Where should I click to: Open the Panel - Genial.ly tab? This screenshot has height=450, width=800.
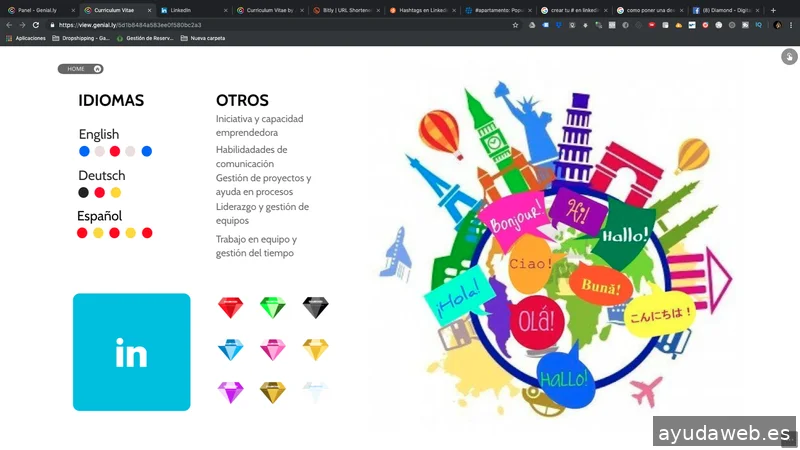click(x=38, y=10)
